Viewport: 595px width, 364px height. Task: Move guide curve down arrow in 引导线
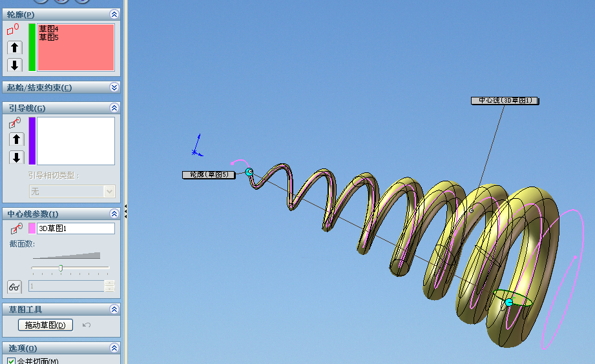pos(16,157)
